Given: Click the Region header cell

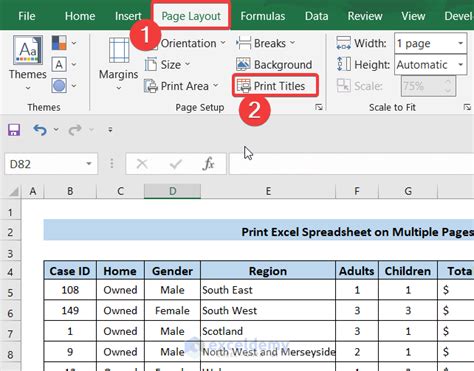Looking at the screenshot, I should pyautogui.click(x=268, y=271).
